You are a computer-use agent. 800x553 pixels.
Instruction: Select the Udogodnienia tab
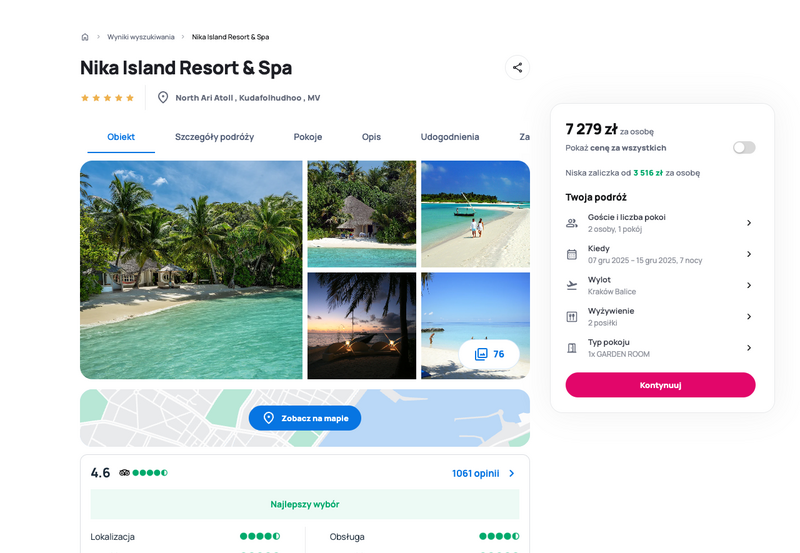[449, 137]
